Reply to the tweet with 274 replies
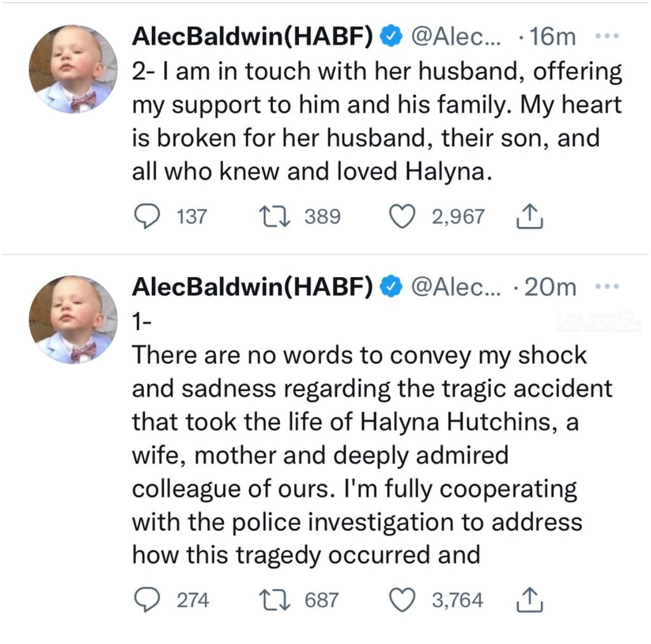The image size is (651, 644). point(146,600)
